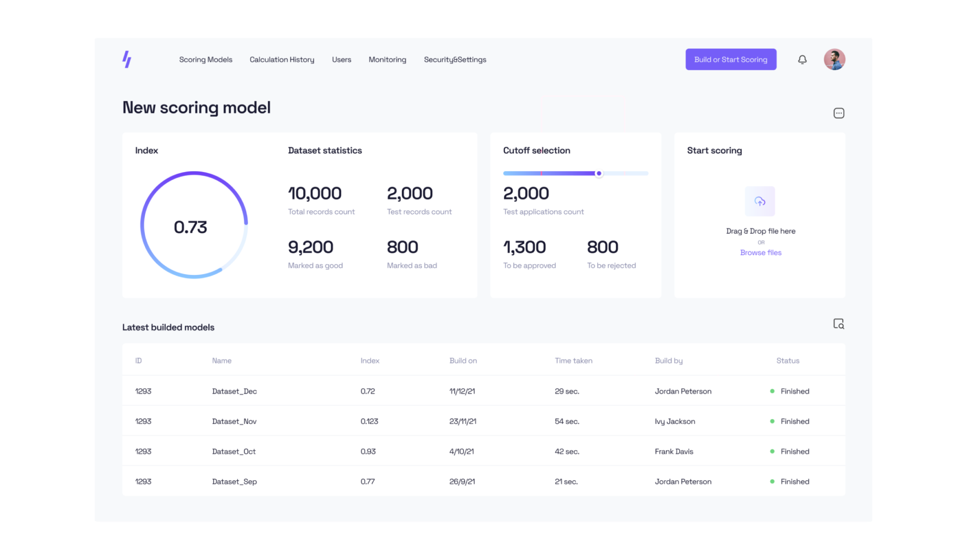967x560 pixels.
Task: Go to Scoring Models
Action: tap(206, 59)
